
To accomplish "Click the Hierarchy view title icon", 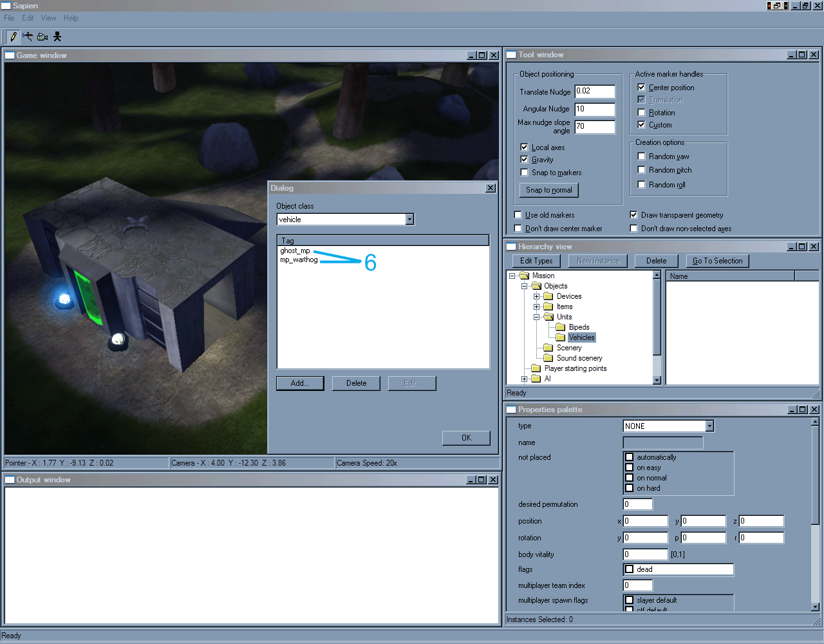I will (511, 247).
